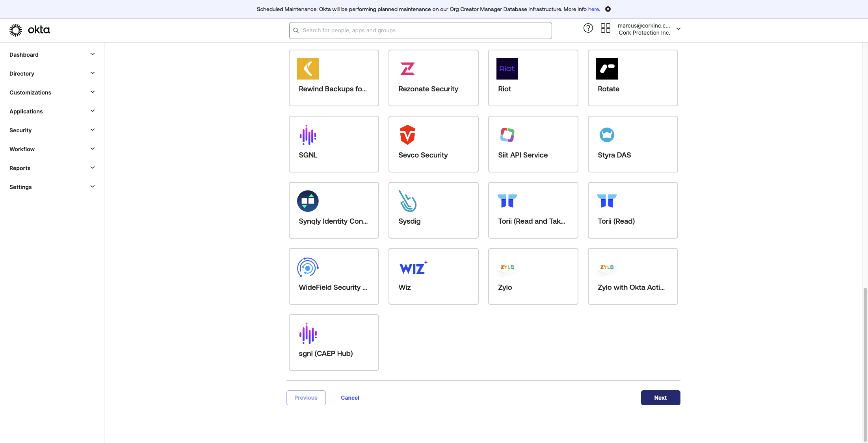Focus the people, apps and groups search field
Screen dimensions: 868x443
pos(420,30)
